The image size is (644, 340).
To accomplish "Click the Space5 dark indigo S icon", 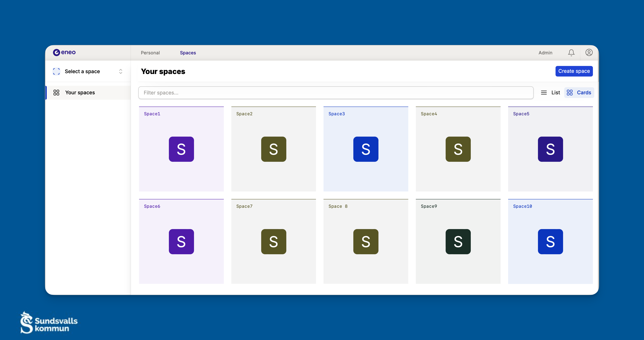I will tap(550, 149).
